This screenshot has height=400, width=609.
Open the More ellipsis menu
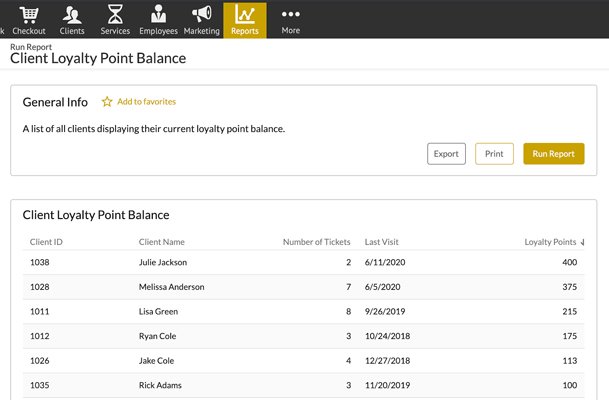pos(291,15)
